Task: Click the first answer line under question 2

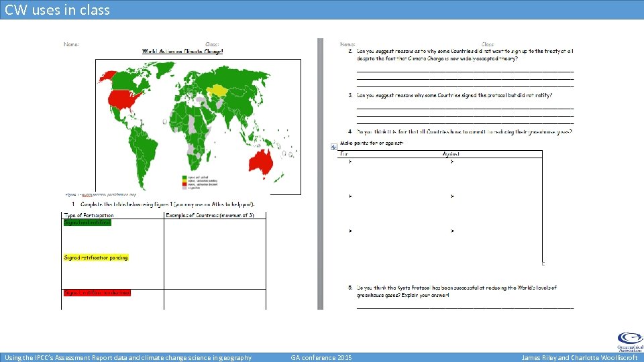Action: 465,72
